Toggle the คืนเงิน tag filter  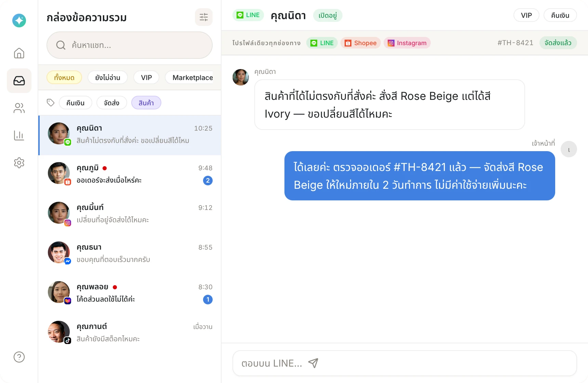tap(76, 103)
